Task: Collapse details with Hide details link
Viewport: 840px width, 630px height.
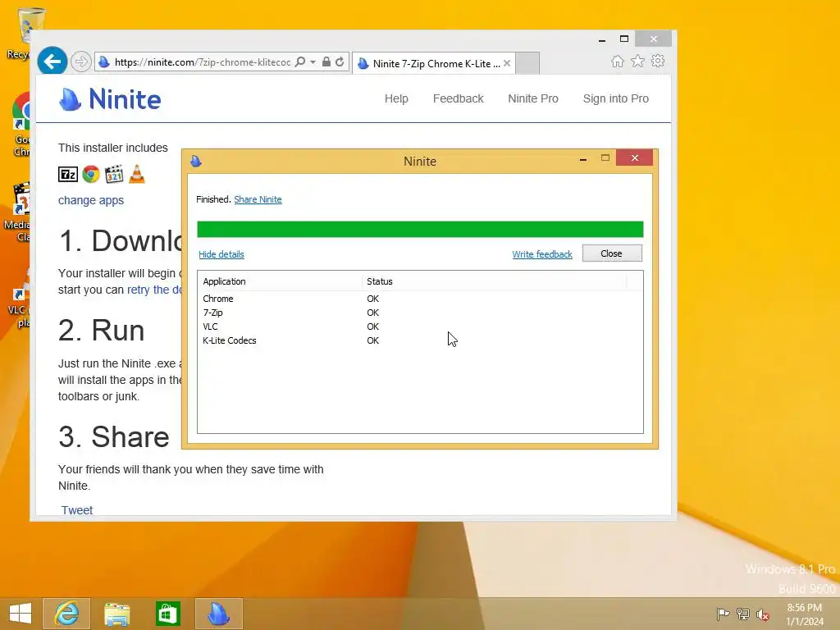Action: [x=221, y=254]
